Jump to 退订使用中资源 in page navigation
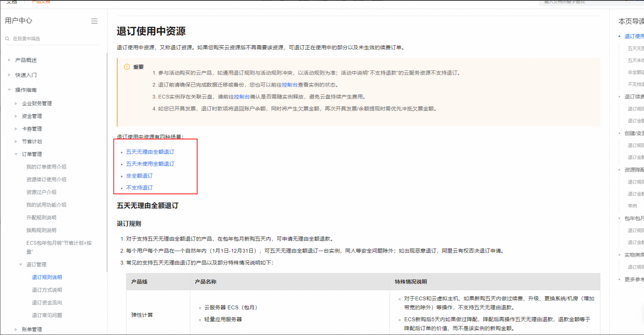This screenshot has height=335, width=644. (634, 36)
